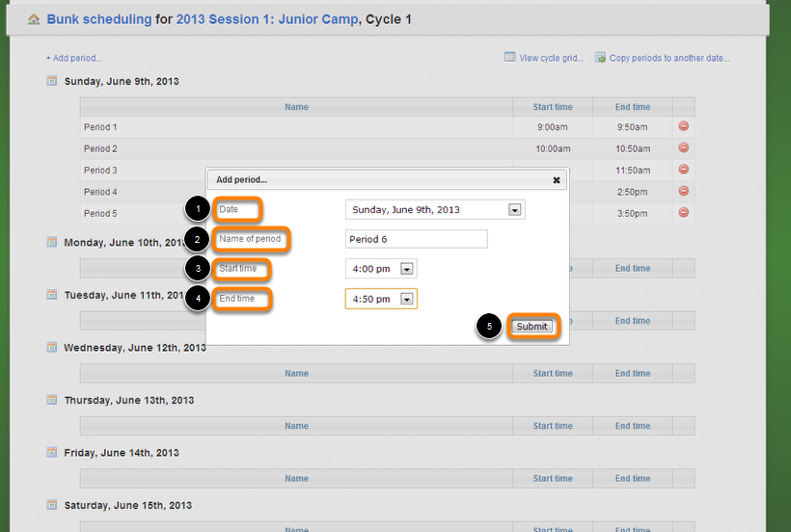Expand the End time dropdown
The width and height of the screenshot is (791, 532).
pos(408,300)
